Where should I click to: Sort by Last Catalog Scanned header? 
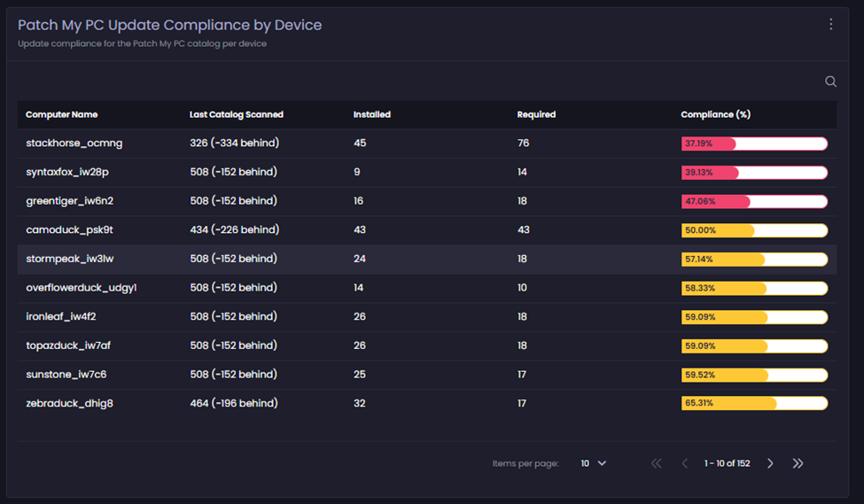[237, 114]
